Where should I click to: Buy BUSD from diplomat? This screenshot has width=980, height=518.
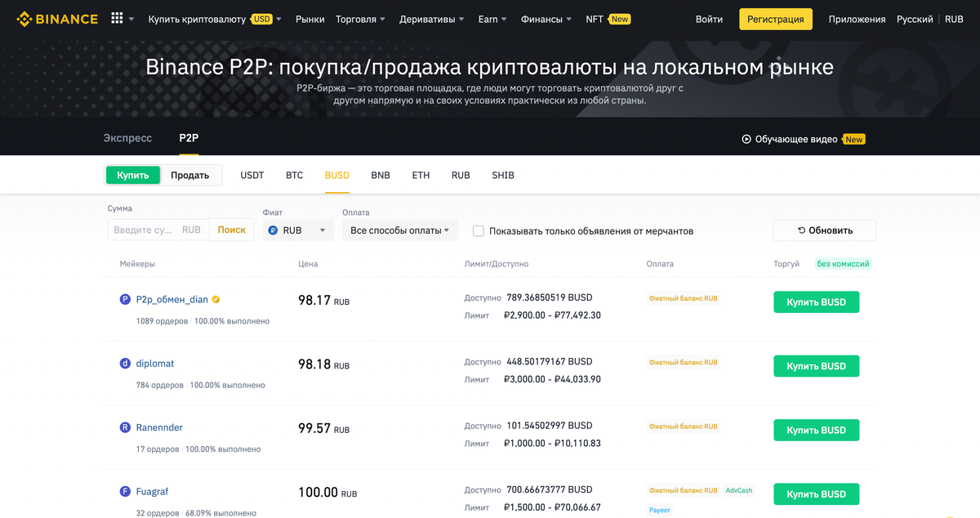[x=816, y=366]
